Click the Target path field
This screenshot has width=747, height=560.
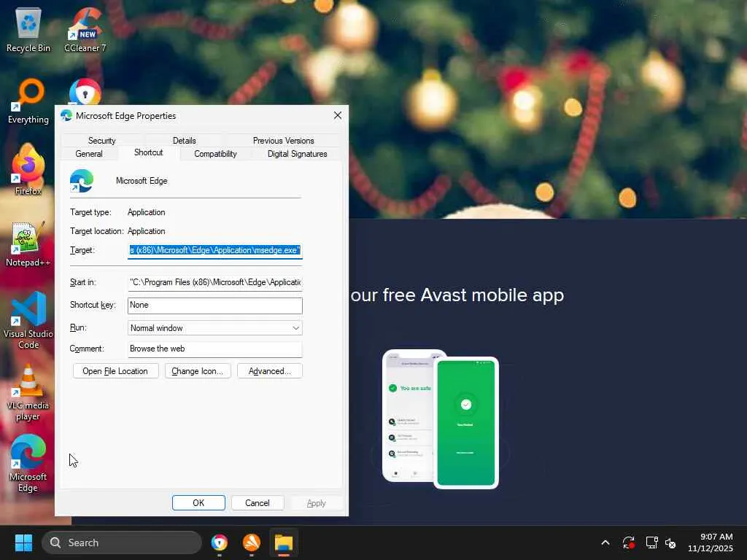tap(215, 250)
